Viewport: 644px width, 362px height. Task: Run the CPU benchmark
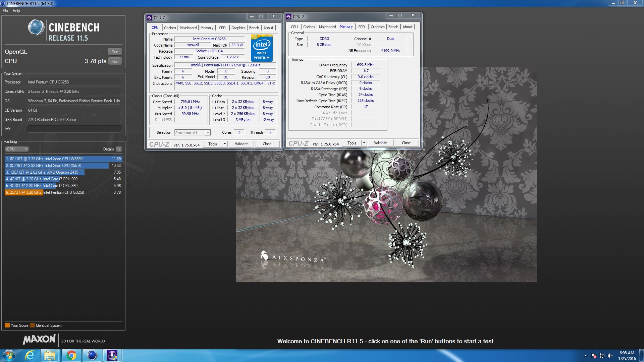click(x=115, y=61)
